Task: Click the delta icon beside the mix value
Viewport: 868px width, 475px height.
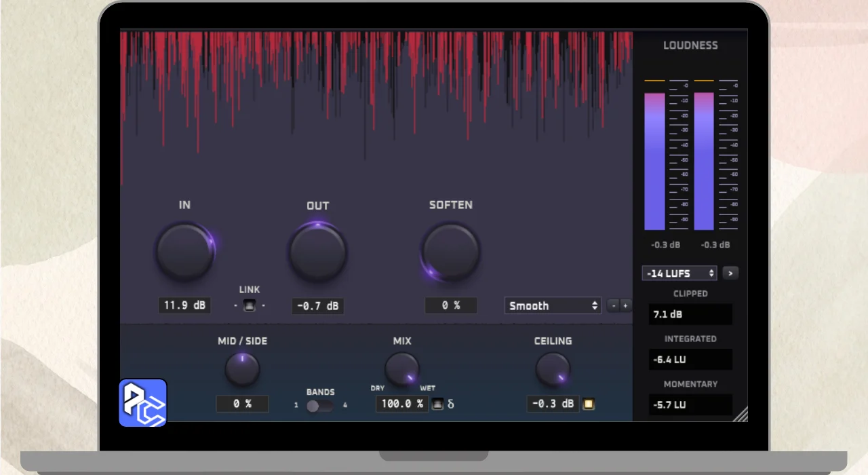Action: click(x=451, y=404)
